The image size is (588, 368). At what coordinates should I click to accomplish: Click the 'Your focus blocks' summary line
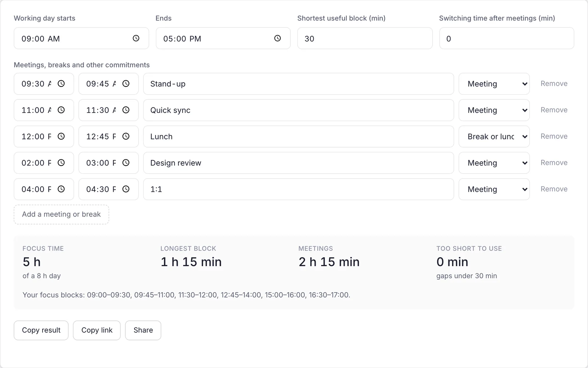186,295
